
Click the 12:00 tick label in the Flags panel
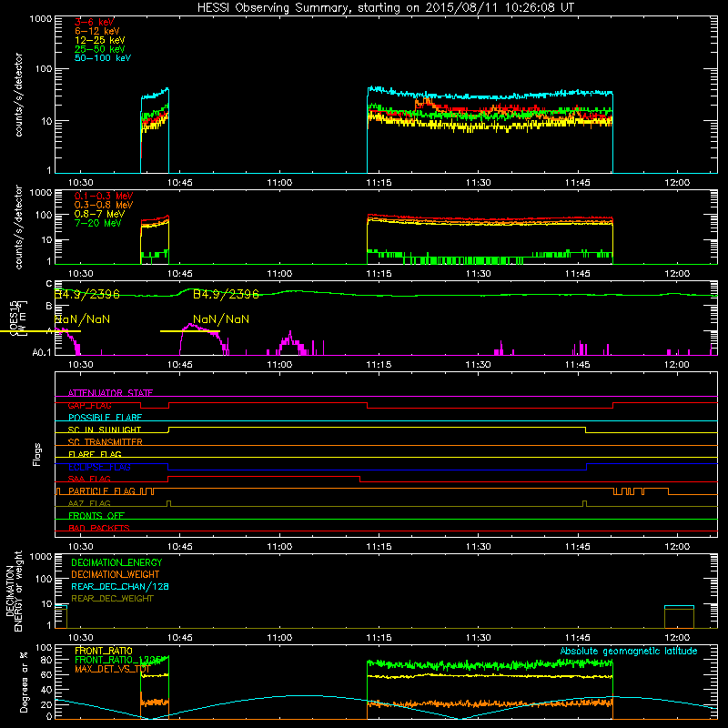[677, 547]
